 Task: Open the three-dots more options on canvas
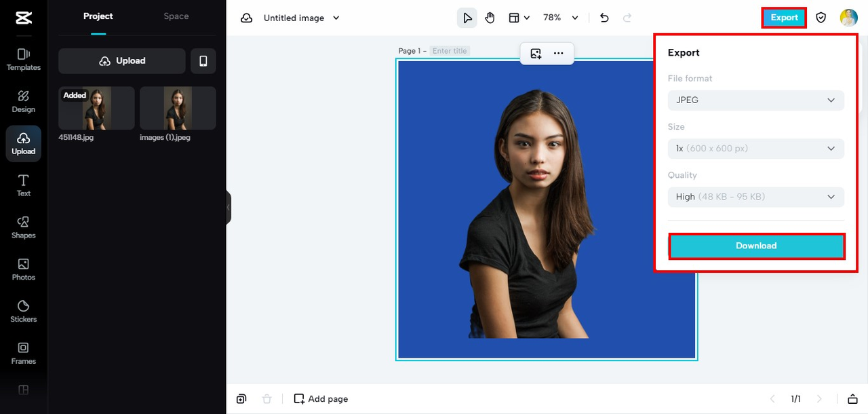559,54
